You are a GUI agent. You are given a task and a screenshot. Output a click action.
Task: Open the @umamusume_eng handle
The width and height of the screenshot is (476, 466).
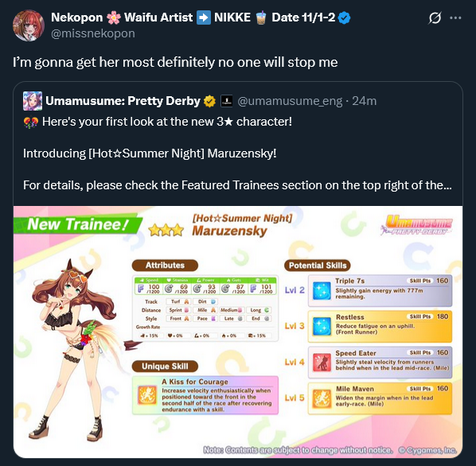click(x=290, y=101)
